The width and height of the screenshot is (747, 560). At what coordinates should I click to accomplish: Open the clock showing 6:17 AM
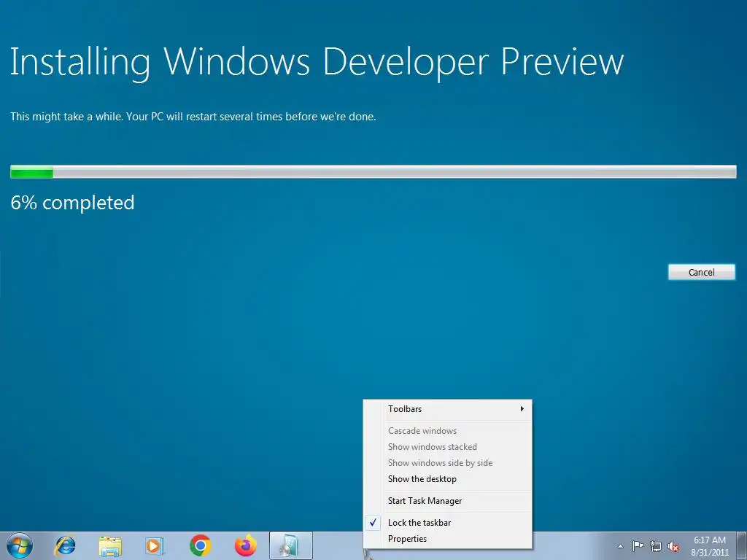[710, 546]
